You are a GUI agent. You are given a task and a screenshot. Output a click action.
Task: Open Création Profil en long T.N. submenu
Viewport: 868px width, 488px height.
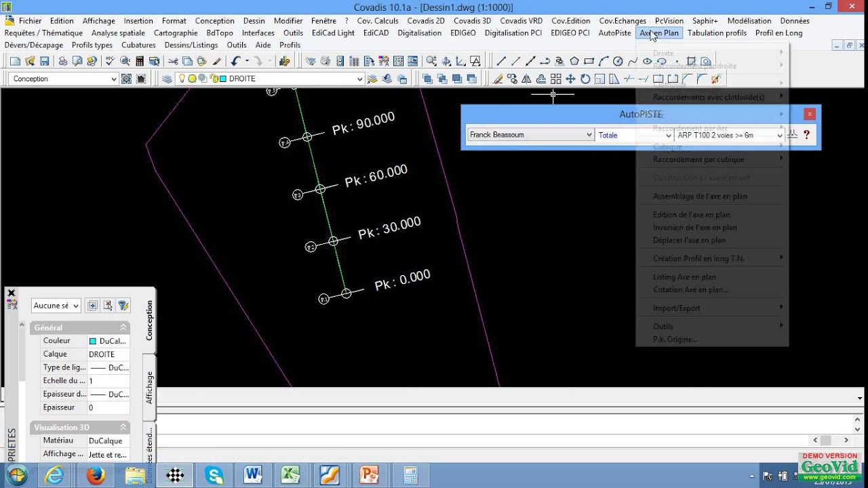[x=698, y=258]
